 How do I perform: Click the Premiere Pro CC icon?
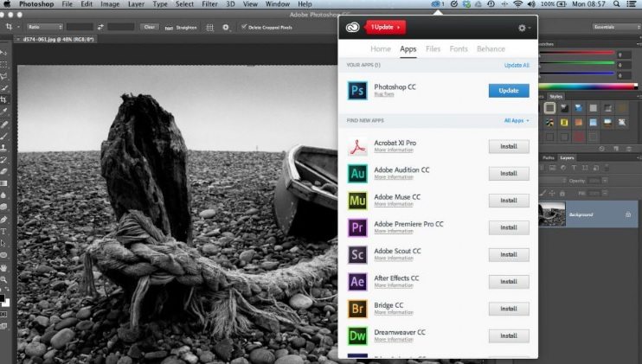click(x=357, y=227)
